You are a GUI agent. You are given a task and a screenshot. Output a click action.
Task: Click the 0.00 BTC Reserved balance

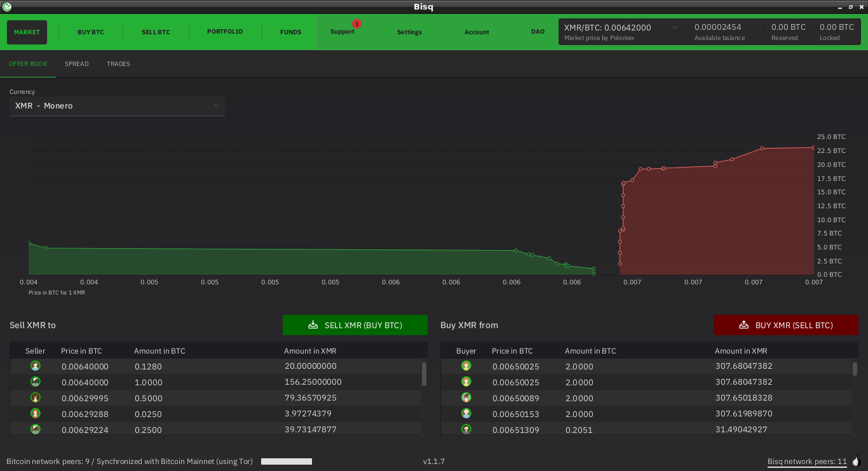(789, 27)
